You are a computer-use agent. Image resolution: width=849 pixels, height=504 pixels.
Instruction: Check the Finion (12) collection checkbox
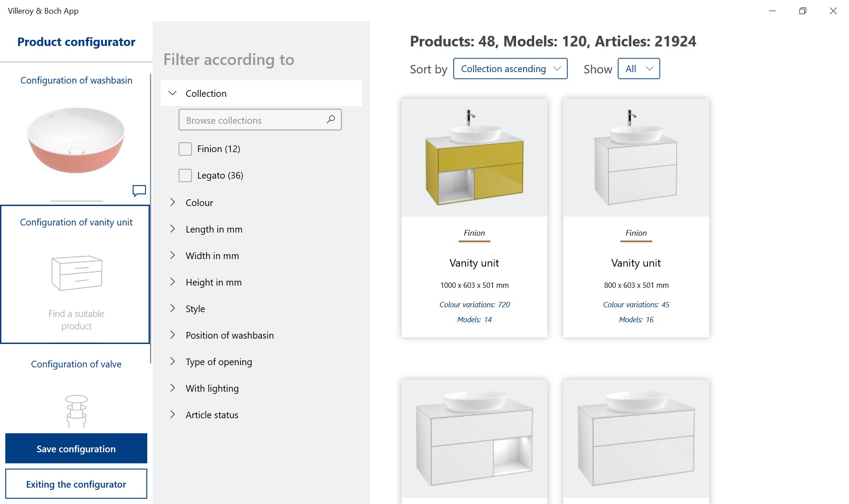185,149
